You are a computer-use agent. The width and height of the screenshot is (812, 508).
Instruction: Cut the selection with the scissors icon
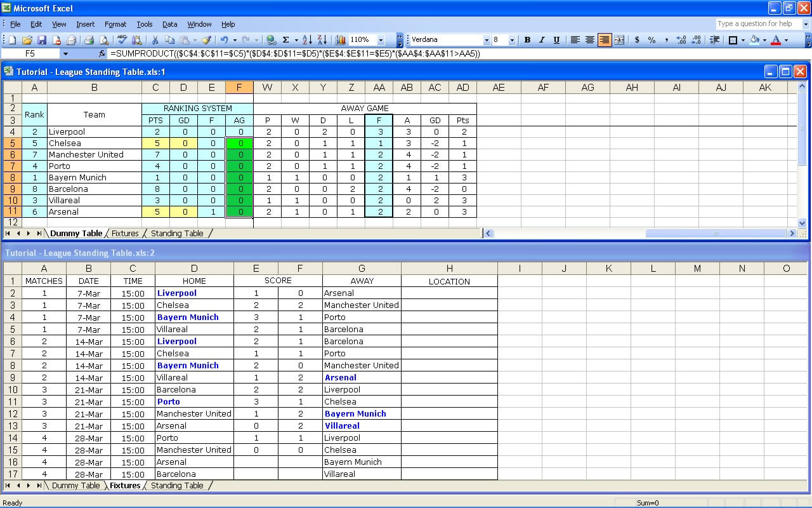[x=155, y=40]
